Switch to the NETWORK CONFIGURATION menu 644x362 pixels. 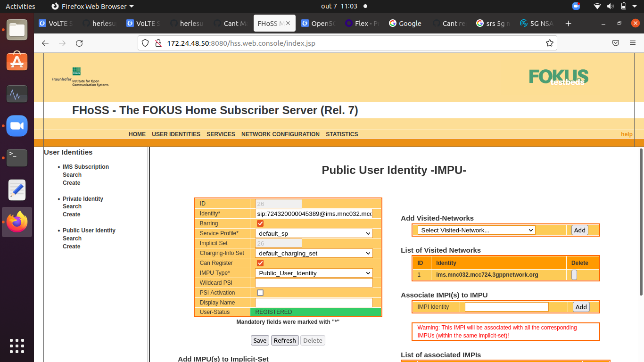click(280, 134)
